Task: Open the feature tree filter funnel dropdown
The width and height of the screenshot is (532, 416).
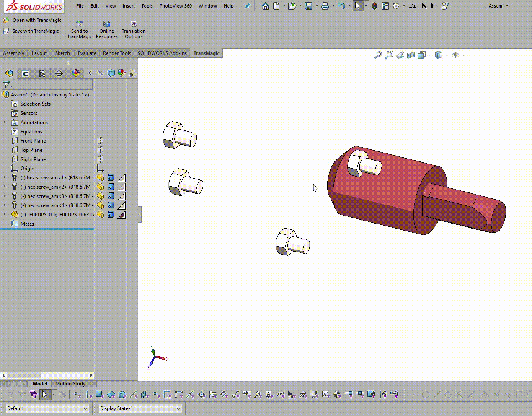Action: [x=8, y=85]
